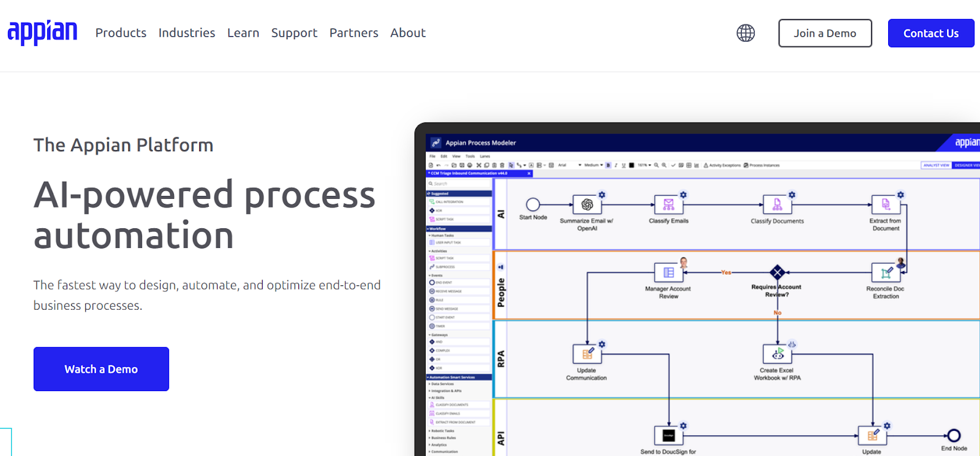Screen dimensions: 980x456
Task: Select the People lane header
Action: (501, 285)
